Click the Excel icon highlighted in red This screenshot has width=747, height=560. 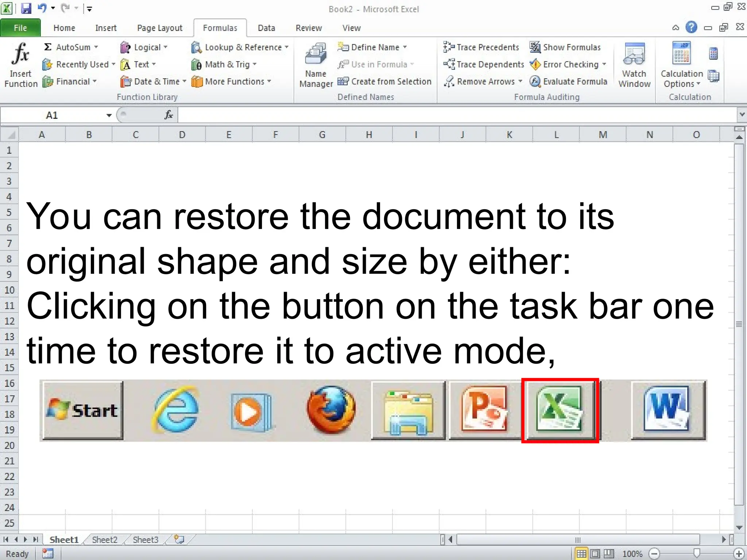pyautogui.click(x=560, y=410)
